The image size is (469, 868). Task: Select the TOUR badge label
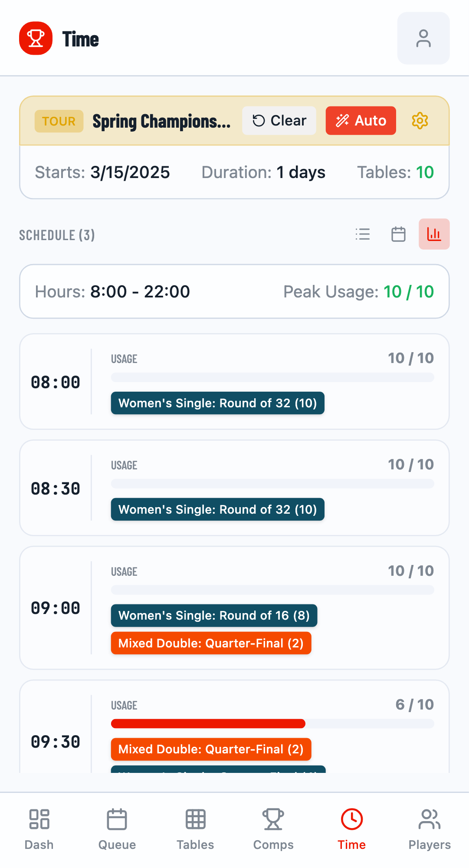pyautogui.click(x=59, y=121)
